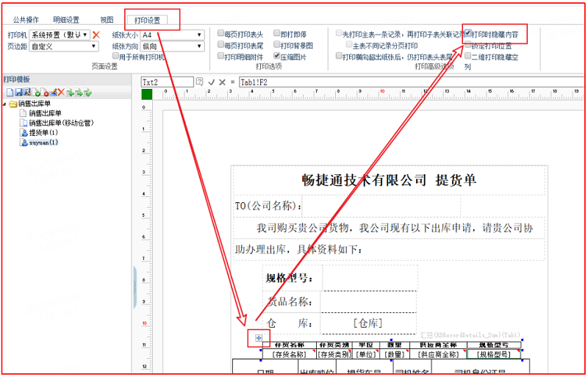Collapse the 销售出库单 tree node arrow
The image size is (588, 377).
coord(4,104)
